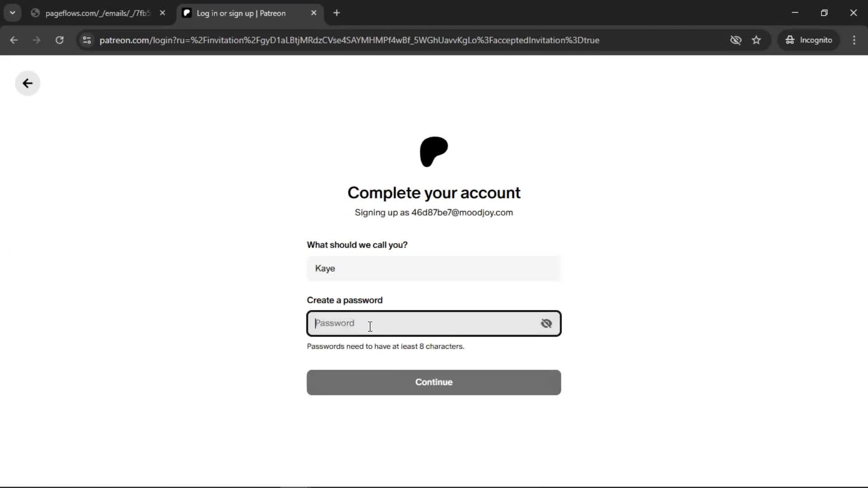Bookmark this page with the star icon
Viewport: 868px width, 488px height.
(756, 40)
